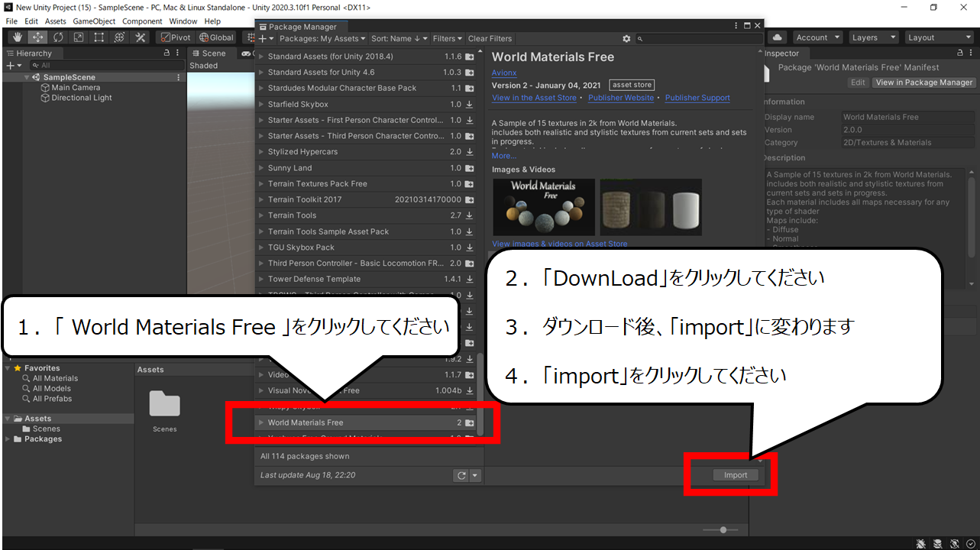Open the Scenes folder in Assets

pyautogui.click(x=164, y=411)
